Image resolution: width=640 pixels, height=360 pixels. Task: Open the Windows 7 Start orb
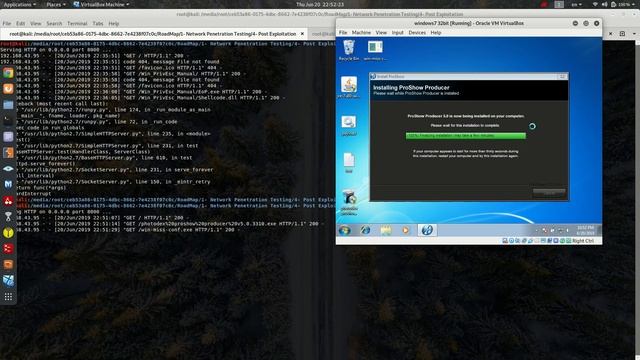pos(345,230)
